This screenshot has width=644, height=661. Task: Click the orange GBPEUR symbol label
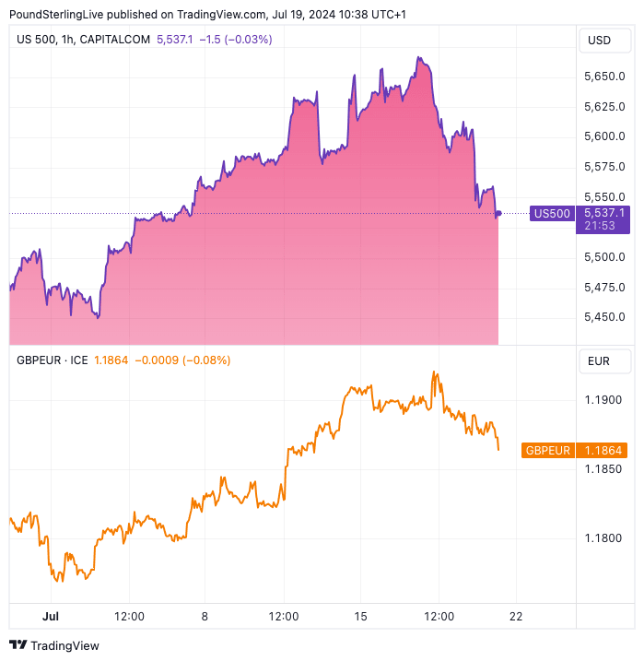point(548,450)
